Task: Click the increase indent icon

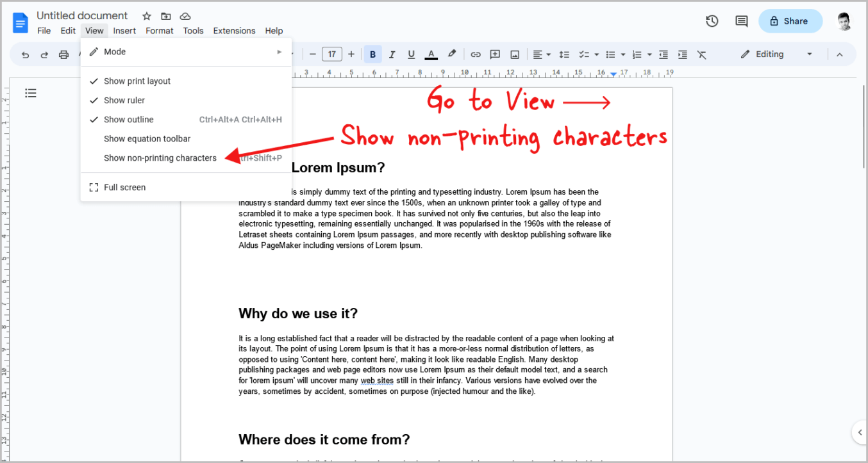Action: (x=683, y=54)
